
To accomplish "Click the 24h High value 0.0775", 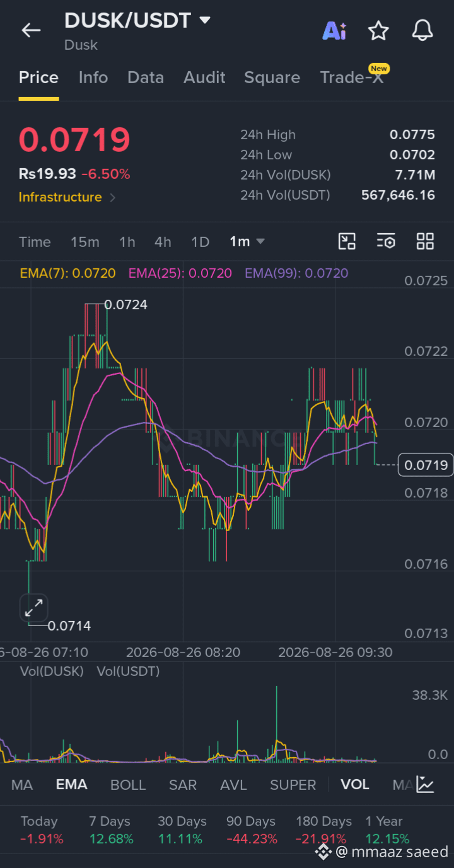I will click(x=412, y=135).
